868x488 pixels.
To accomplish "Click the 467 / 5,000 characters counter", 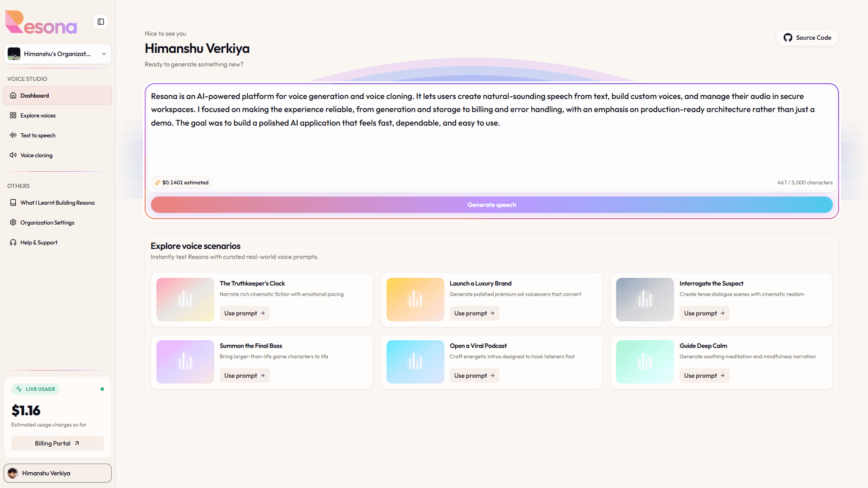I will pyautogui.click(x=805, y=183).
